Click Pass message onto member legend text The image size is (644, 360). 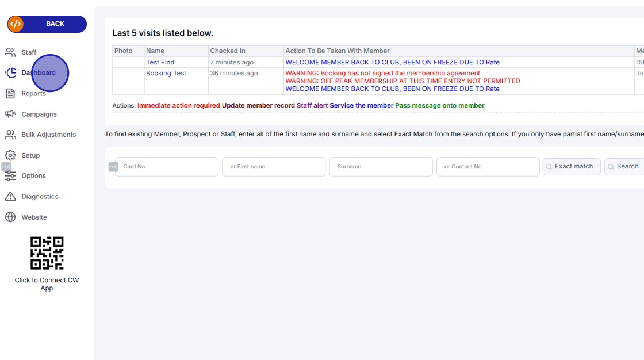[440, 106]
